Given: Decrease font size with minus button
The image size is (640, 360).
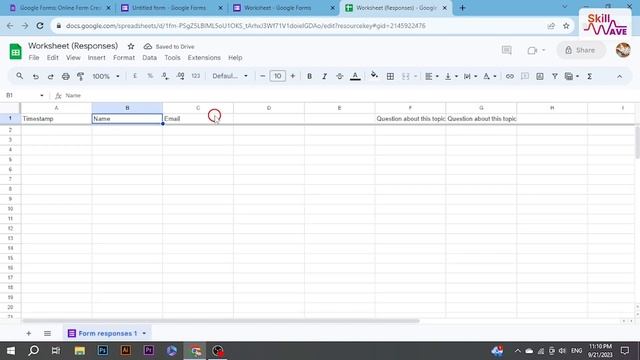Looking at the screenshot, I should [x=262, y=76].
